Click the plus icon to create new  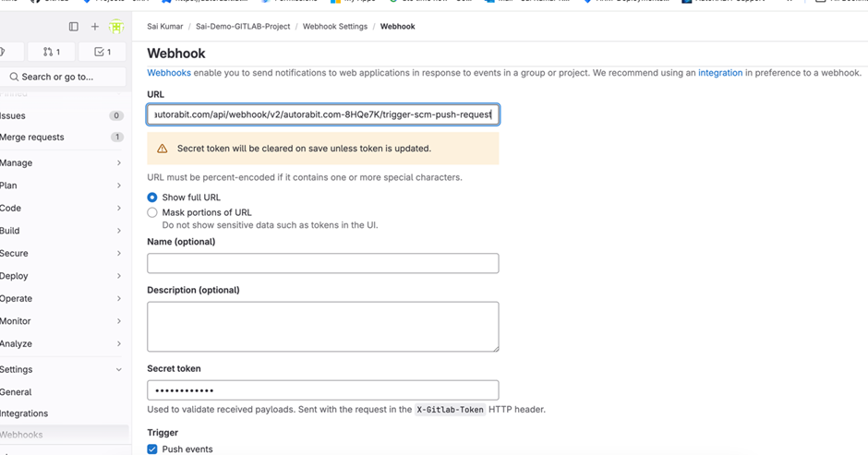[x=94, y=27]
